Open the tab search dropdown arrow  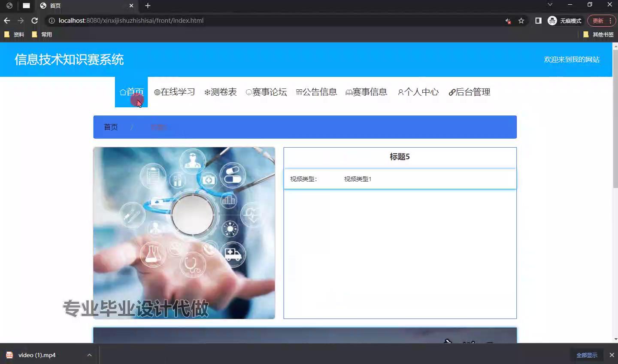550,5
